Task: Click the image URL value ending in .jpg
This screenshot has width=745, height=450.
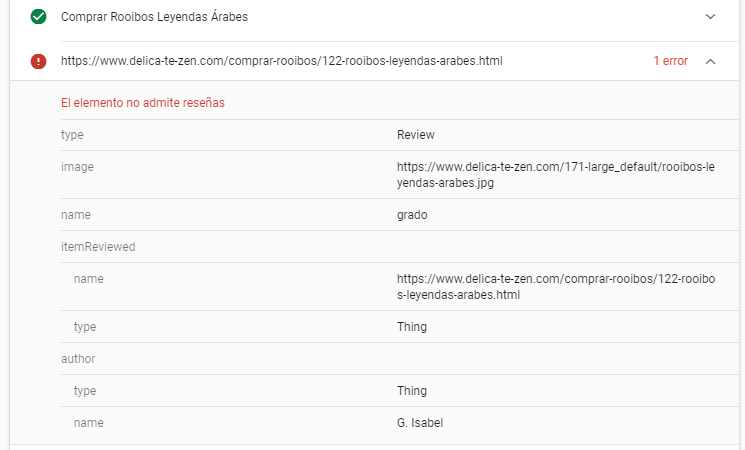Action: (x=555, y=175)
